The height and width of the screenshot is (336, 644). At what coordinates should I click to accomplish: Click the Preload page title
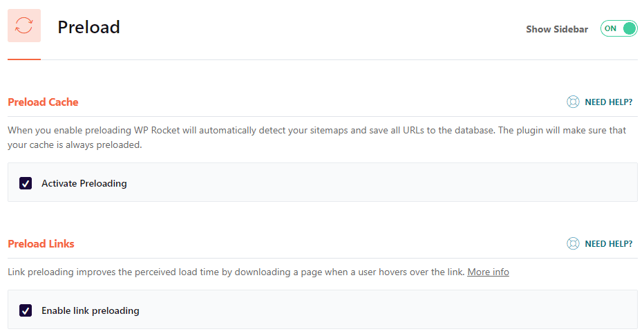point(88,27)
